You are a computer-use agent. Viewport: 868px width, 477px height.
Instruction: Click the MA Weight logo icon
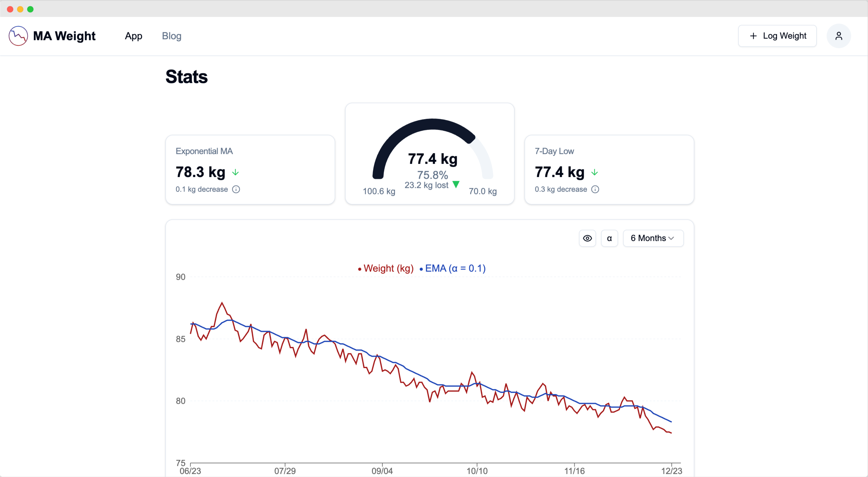pyautogui.click(x=18, y=36)
